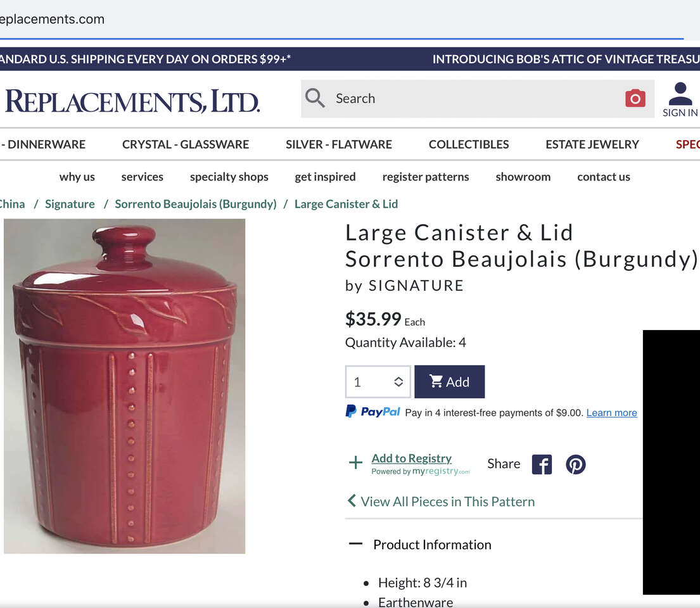Open the Estate Jewelry menu
Viewport: 700px width, 608px height.
point(592,144)
